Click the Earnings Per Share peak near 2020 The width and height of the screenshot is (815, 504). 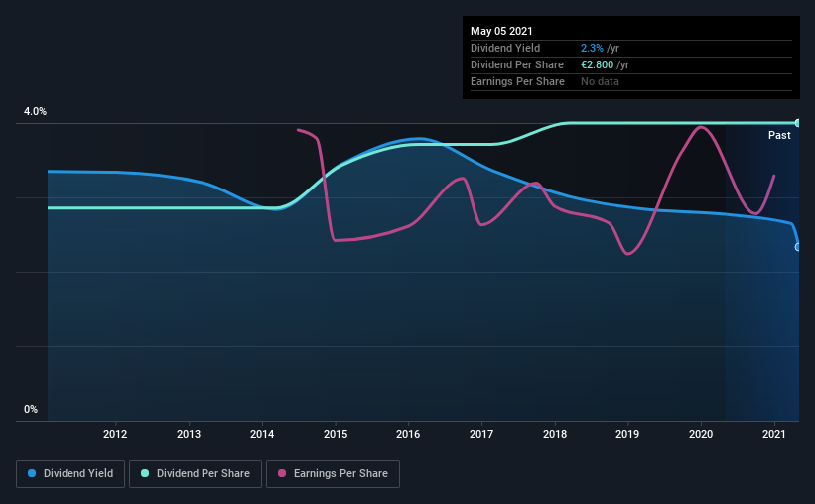click(x=701, y=127)
